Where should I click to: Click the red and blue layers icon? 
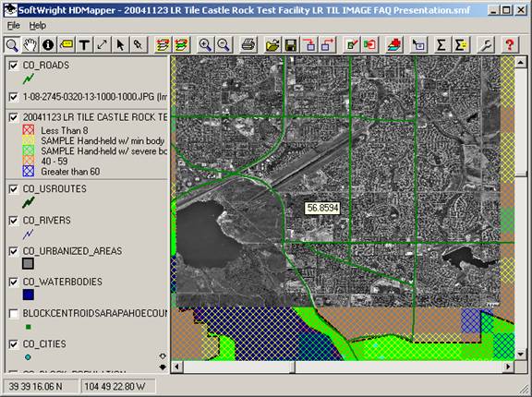(393, 44)
